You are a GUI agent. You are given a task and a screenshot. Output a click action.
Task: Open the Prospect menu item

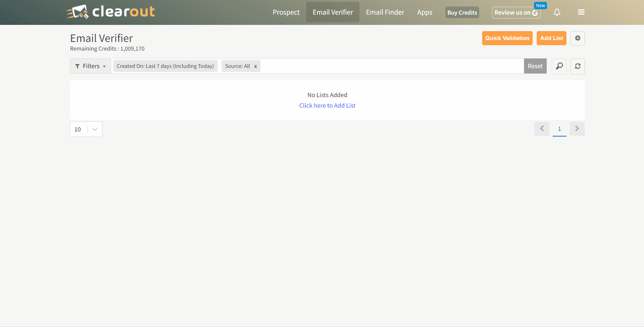point(286,12)
